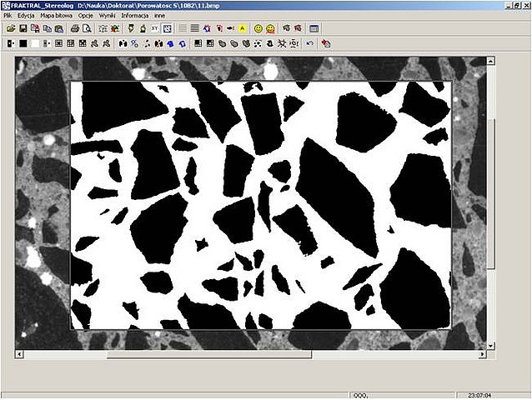Viewport: 532px width, 400px height.
Task: Select the percent symbol tool icon
Action: (x=134, y=42)
